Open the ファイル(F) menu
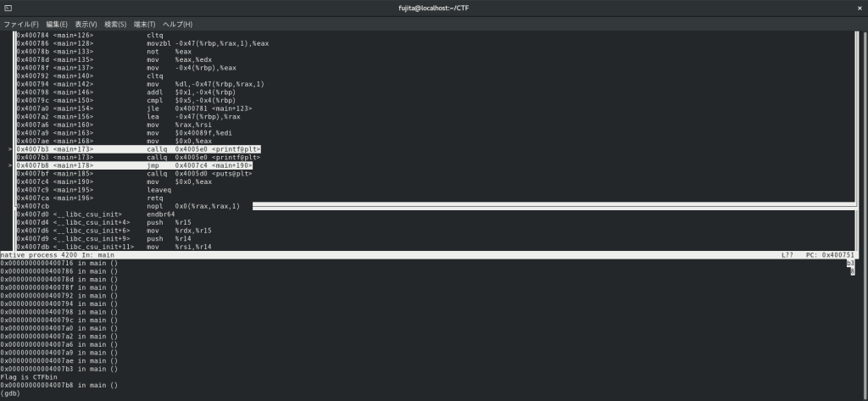This screenshot has width=868, height=401. [x=21, y=24]
